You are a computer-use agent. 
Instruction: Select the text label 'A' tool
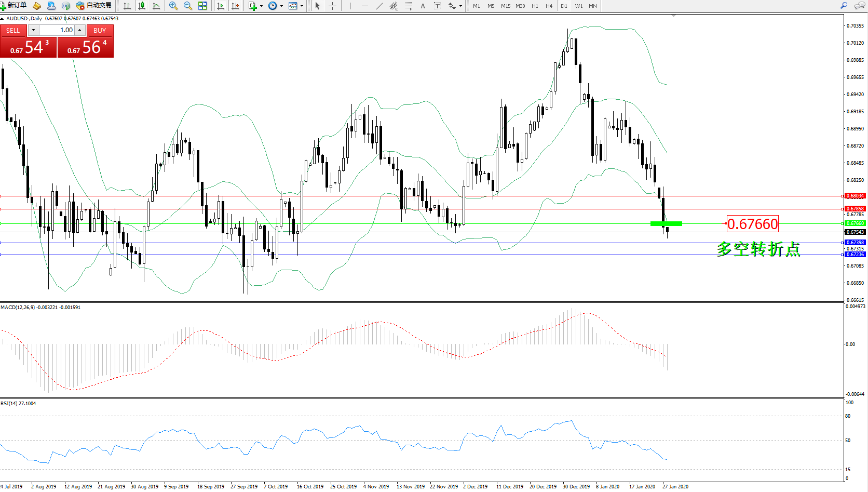pyautogui.click(x=423, y=6)
